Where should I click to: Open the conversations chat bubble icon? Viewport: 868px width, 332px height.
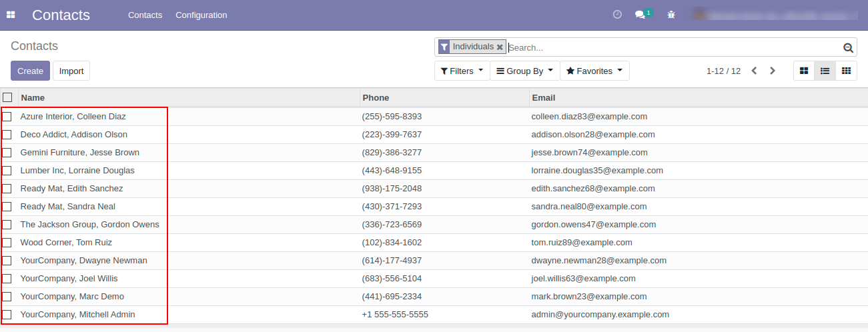[640, 15]
